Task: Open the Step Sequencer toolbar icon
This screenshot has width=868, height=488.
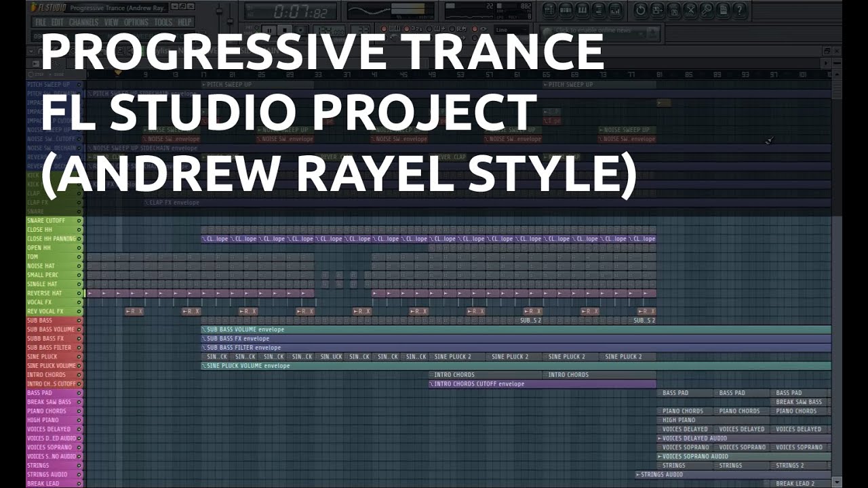Action: point(566,10)
